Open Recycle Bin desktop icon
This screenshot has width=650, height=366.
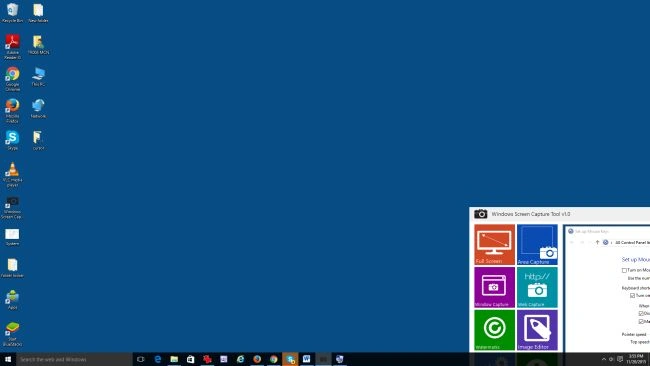pos(12,13)
